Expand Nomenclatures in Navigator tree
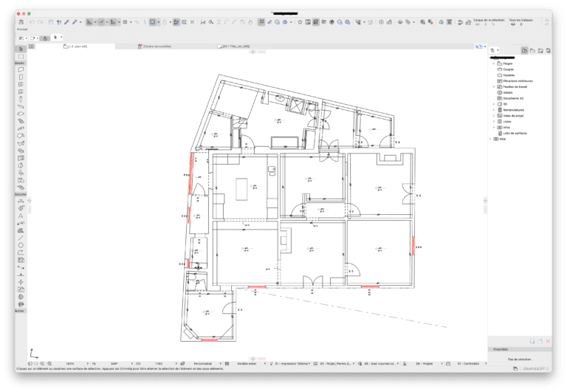 (494, 110)
